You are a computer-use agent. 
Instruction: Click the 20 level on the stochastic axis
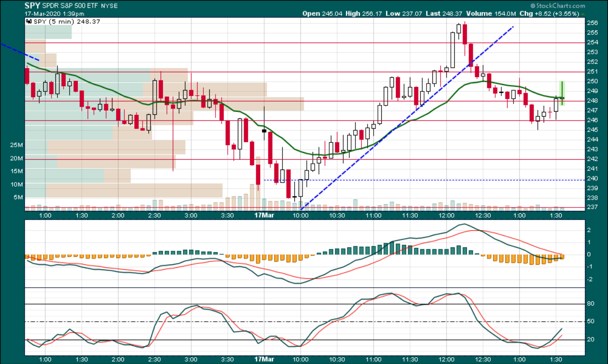coord(591,339)
